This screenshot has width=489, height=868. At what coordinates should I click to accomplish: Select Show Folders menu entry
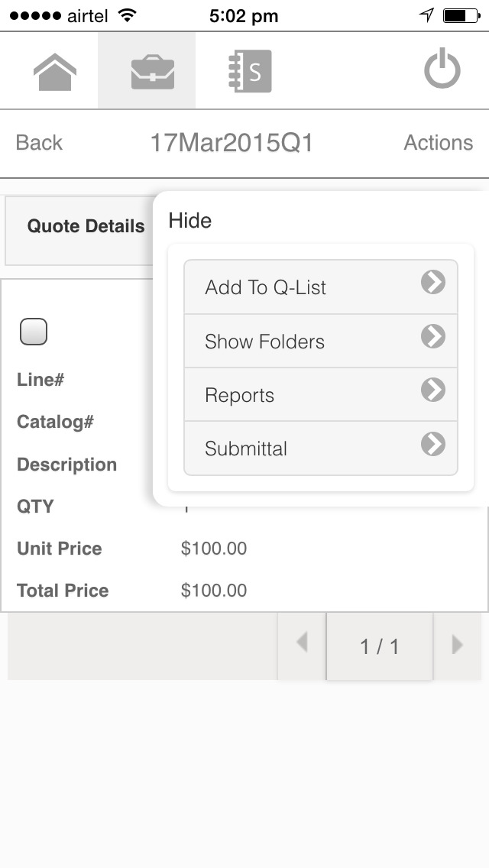coord(321,341)
